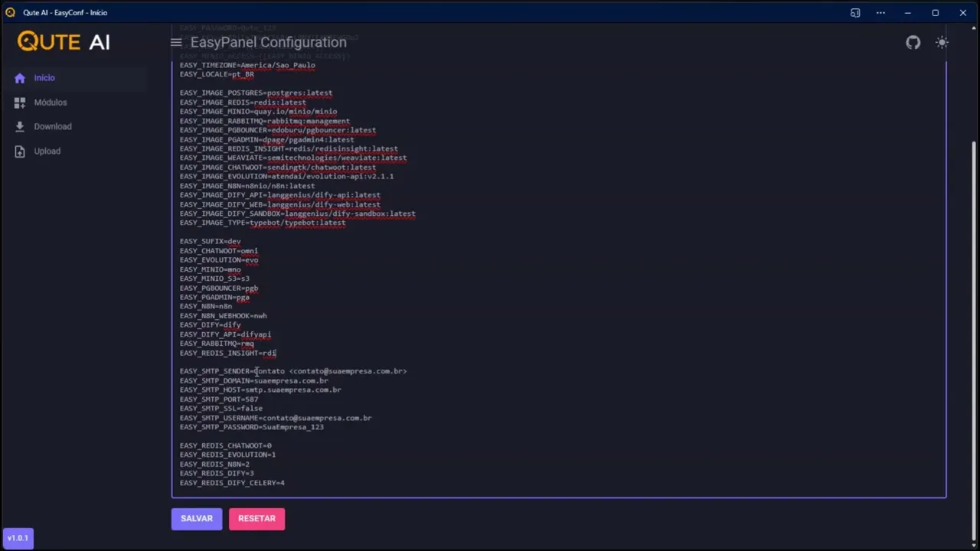Click line EASY_IMAGE_CHATWOOT=sendingtk/chatwoot:latest
This screenshot has width=980, height=551.
pyautogui.click(x=278, y=167)
